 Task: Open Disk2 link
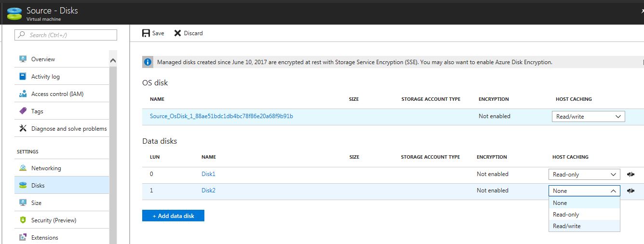point(208,190)
